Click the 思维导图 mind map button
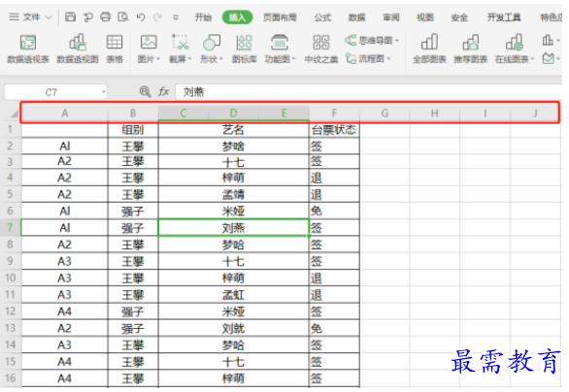The height and width of the screenshot is (392, 569). point(369,40)
